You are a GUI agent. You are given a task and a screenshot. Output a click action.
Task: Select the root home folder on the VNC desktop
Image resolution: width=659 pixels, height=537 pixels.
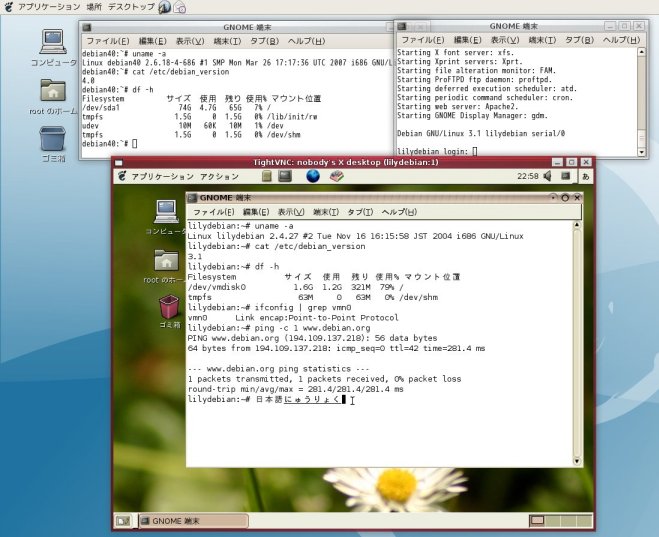[166, 266]
